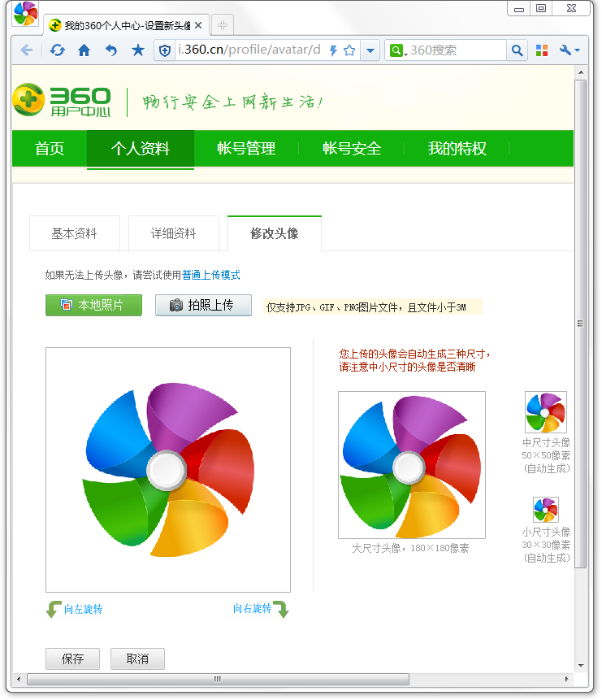602x700 pixels.
Task: Open the colorful apps grid icon
Action: [x=542, y=50]
